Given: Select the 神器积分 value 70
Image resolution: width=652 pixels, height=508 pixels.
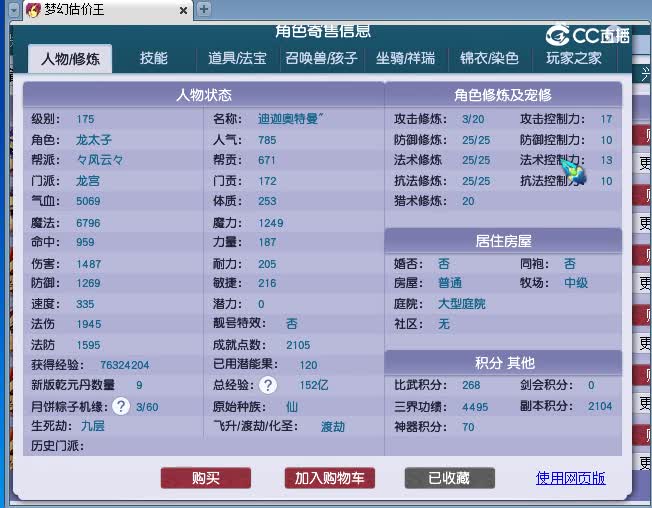Looking at the screenshot, I should pyautogui.click(x=468, y=427).
